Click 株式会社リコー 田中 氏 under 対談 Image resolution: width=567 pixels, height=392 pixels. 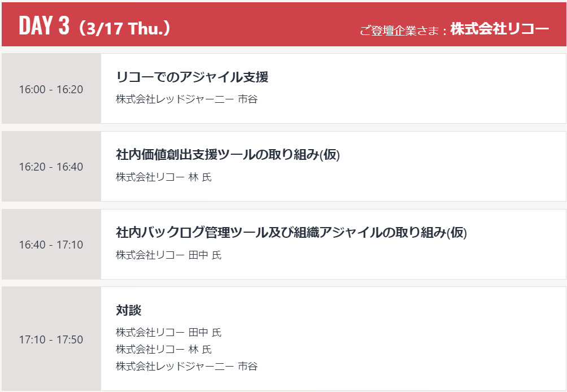pyautogui.click(x=169, y=332)
